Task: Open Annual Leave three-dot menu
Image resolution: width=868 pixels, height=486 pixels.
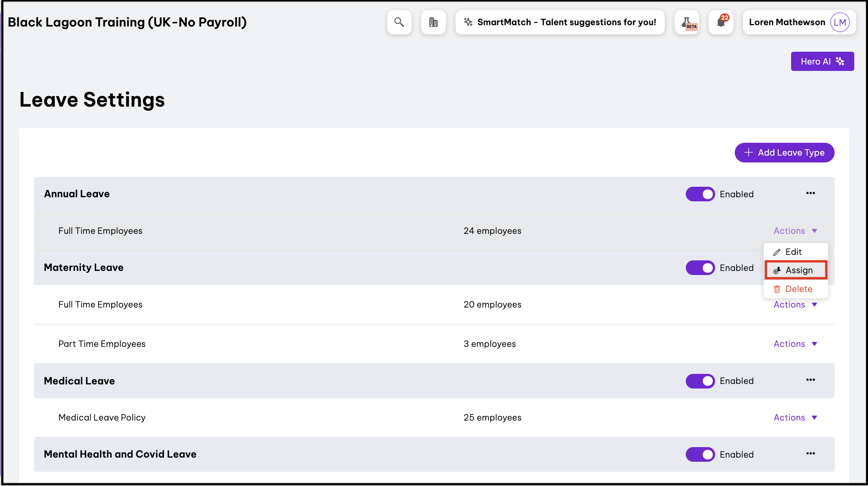Action: 810,193
